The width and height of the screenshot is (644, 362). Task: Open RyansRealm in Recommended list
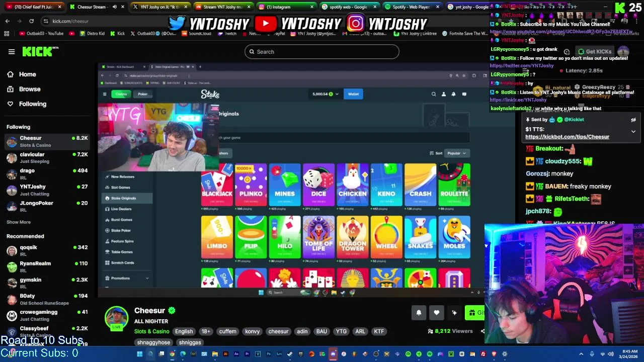click(47, 266)
